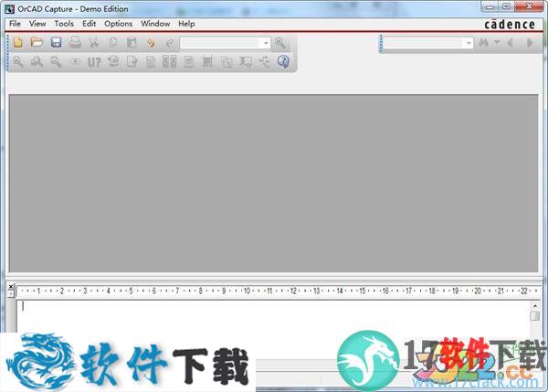Click the Zoom Out magnifier icon
This screenshot has width=548, height=392.
click(x=37, y=62)
